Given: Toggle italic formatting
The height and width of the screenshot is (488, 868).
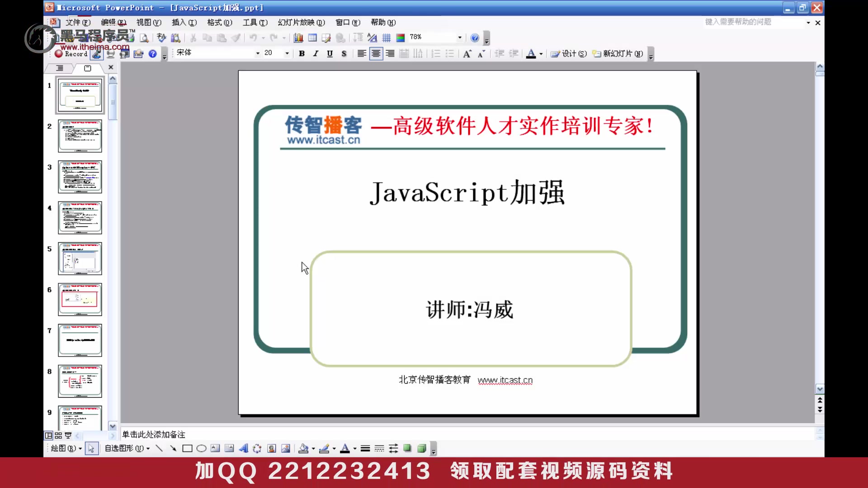Looking at the screenshot, I should 316,54.
